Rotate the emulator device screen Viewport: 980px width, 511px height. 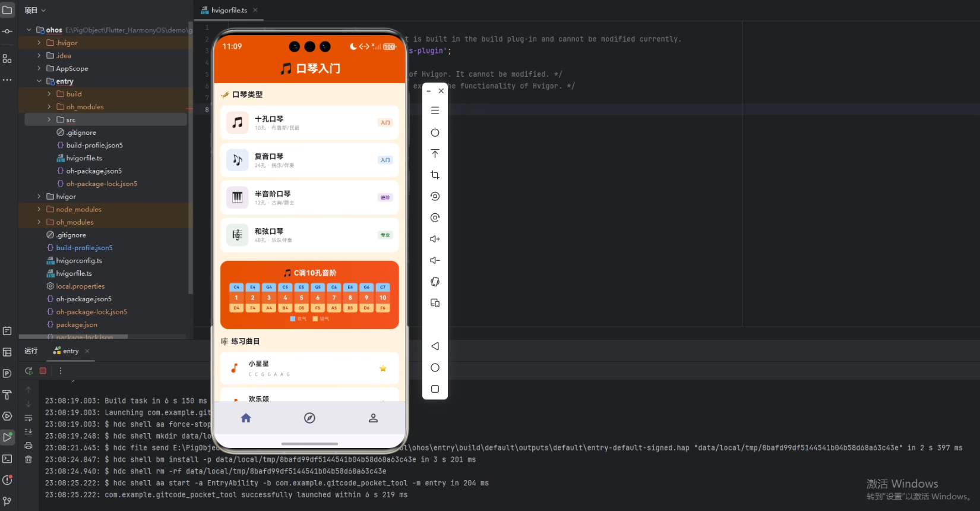[x=435, y=282]
